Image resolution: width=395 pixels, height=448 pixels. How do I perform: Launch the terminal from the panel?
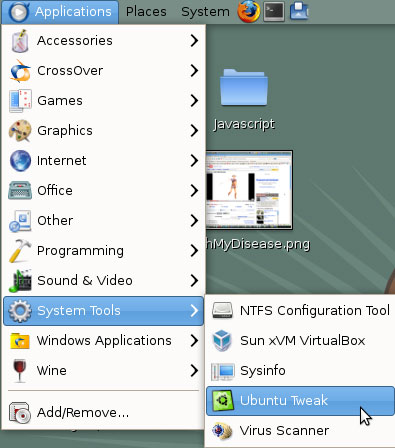(274, 11)
